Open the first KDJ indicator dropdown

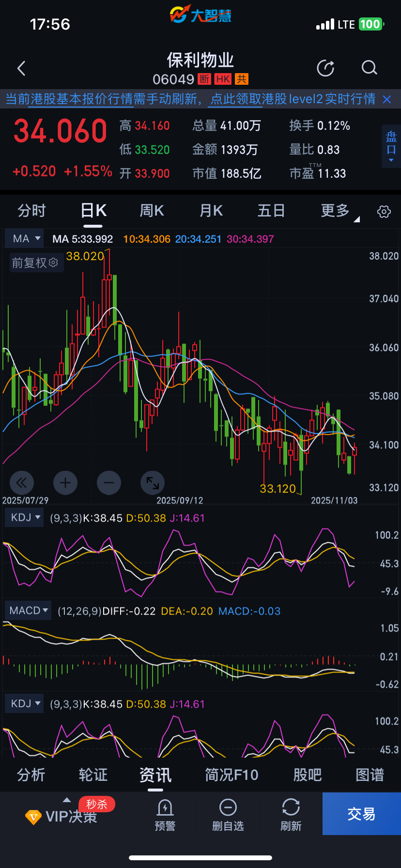[x=25, y=517]
